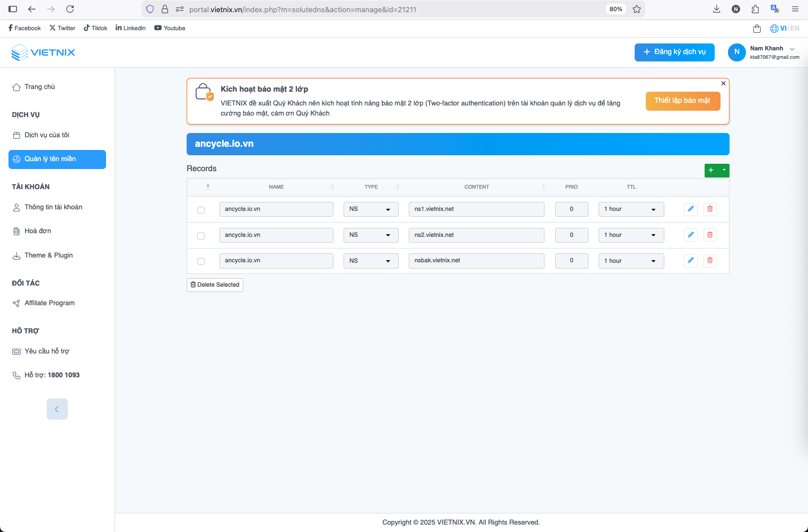Show the browser sidebar panel icon

click(13, 9)
